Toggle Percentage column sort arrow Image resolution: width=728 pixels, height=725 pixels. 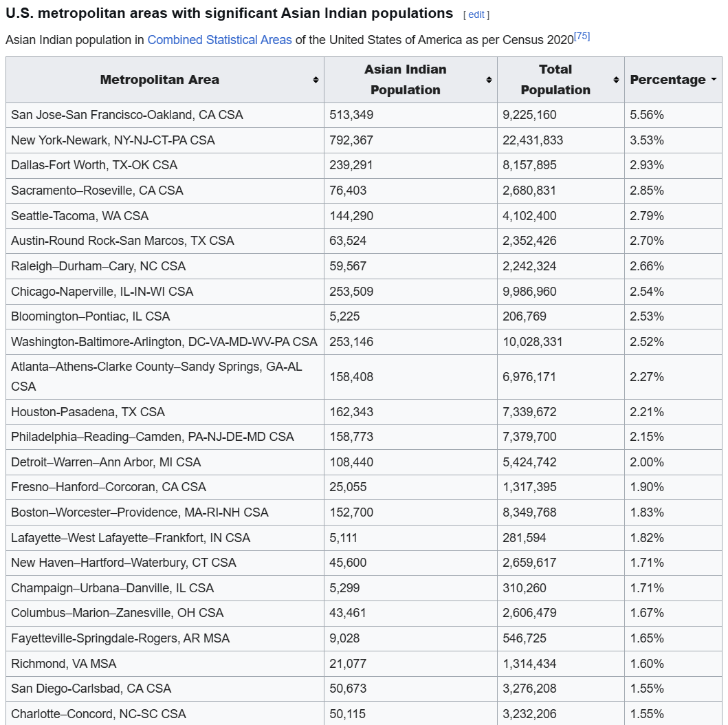coord(714,79)
